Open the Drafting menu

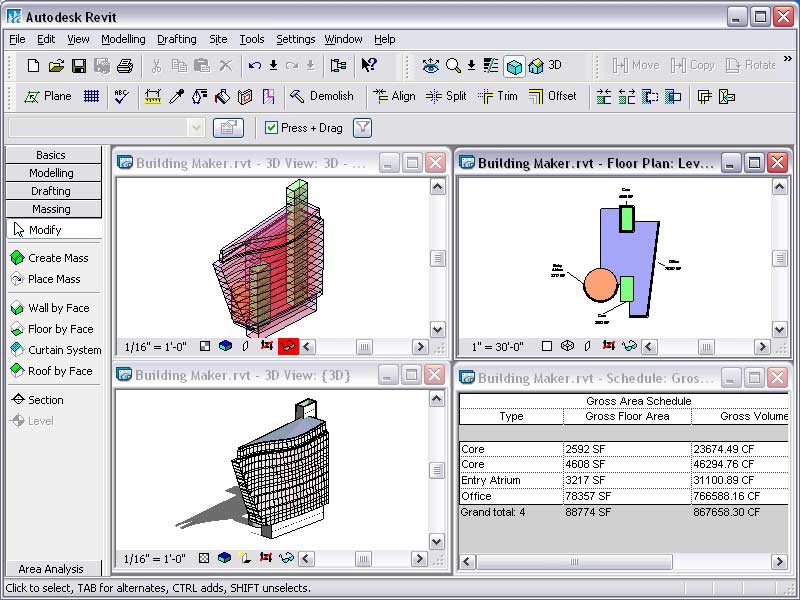coord(177,39)
